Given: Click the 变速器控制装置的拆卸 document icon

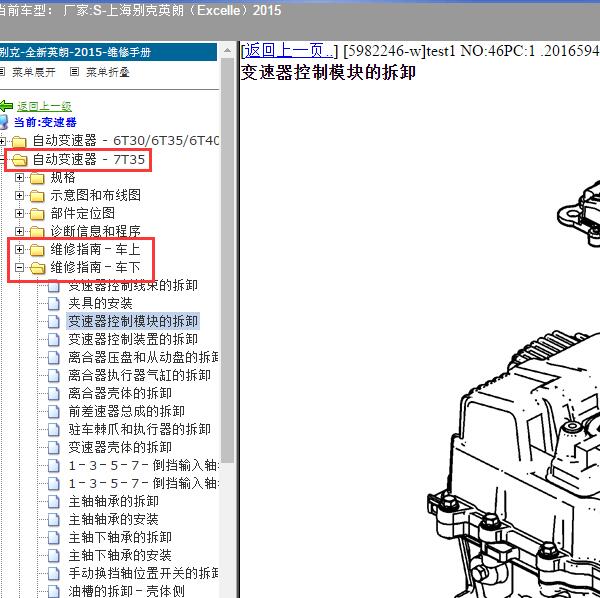Looking at the screenshot, I should (54, 339).
